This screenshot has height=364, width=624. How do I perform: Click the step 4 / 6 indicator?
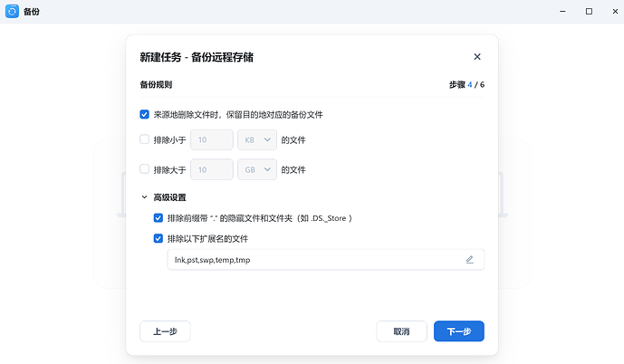point(466,85)
